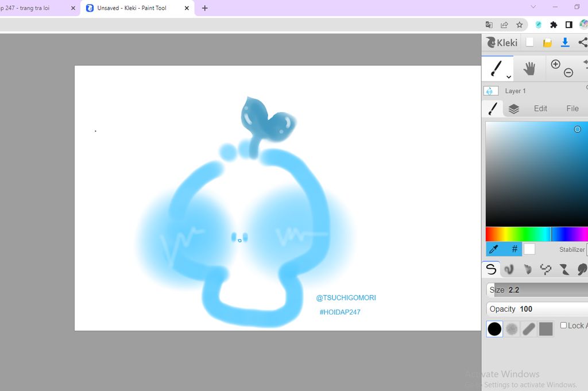Image resolution: width=588 pixels, height=391 pixels.
Task: Select the chemy brush type
Action: click(564, 269)
